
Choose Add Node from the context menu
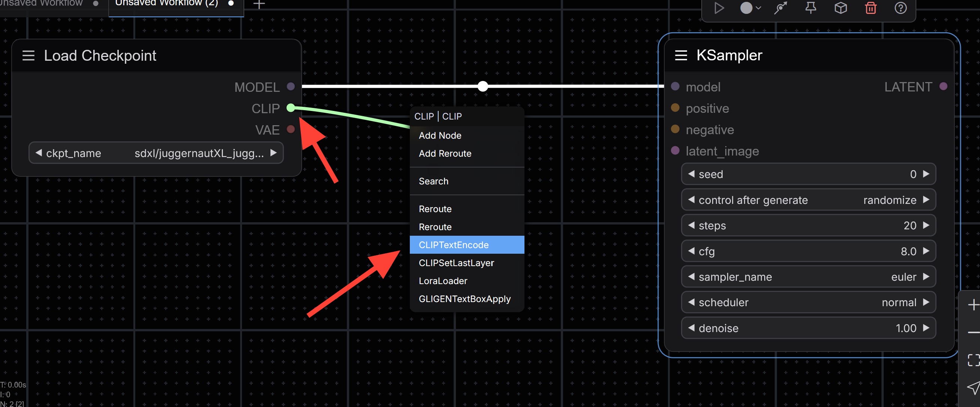(x=467, y=136)
